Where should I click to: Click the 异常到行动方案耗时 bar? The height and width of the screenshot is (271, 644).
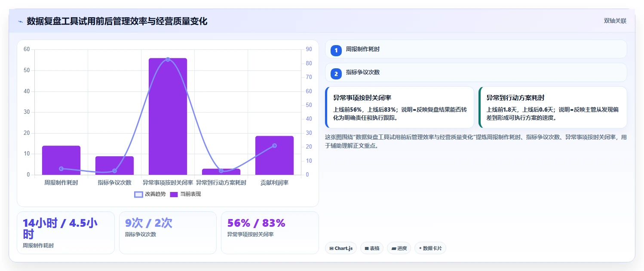coord(221,172)
